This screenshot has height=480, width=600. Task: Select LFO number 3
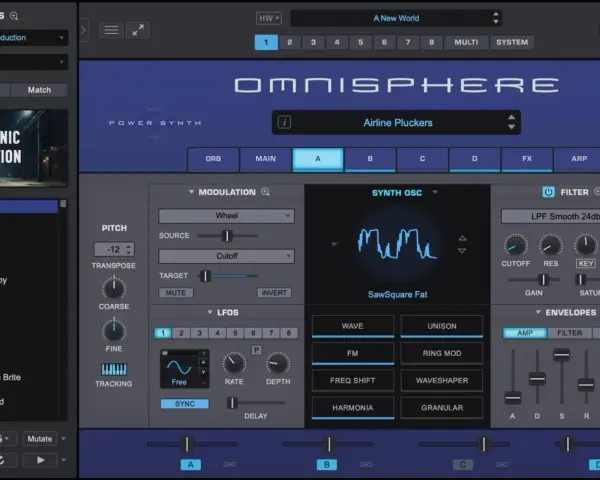199,333
